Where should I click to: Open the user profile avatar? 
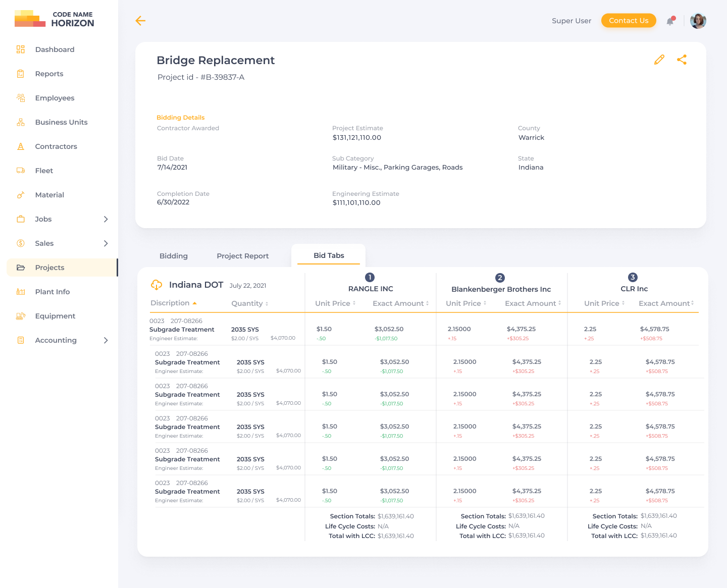point(698,21)
